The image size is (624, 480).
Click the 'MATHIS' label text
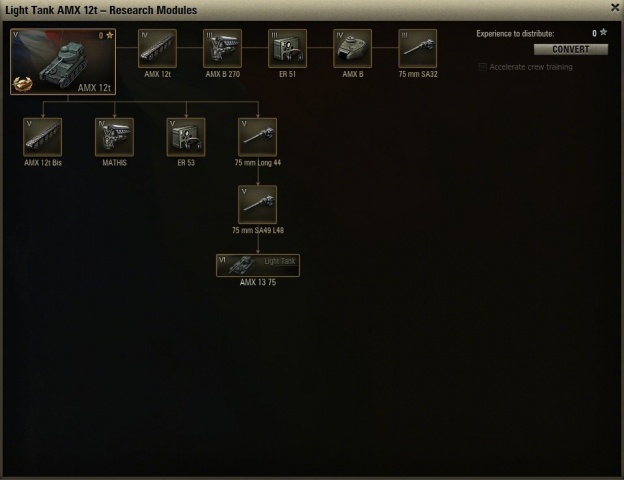click(114, 163)
